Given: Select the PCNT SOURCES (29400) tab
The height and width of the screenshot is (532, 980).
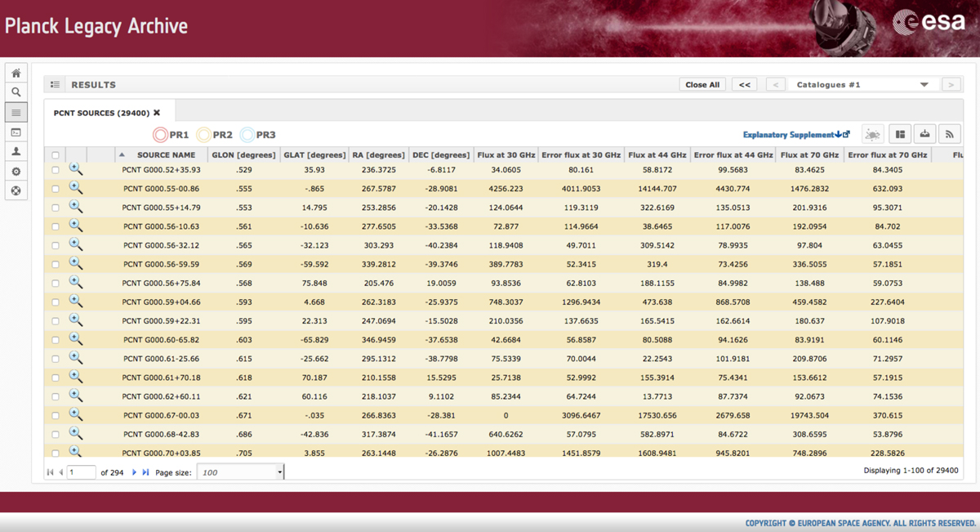Looking at the screenshot, I should pyautogui.click(x=100, y=113).
